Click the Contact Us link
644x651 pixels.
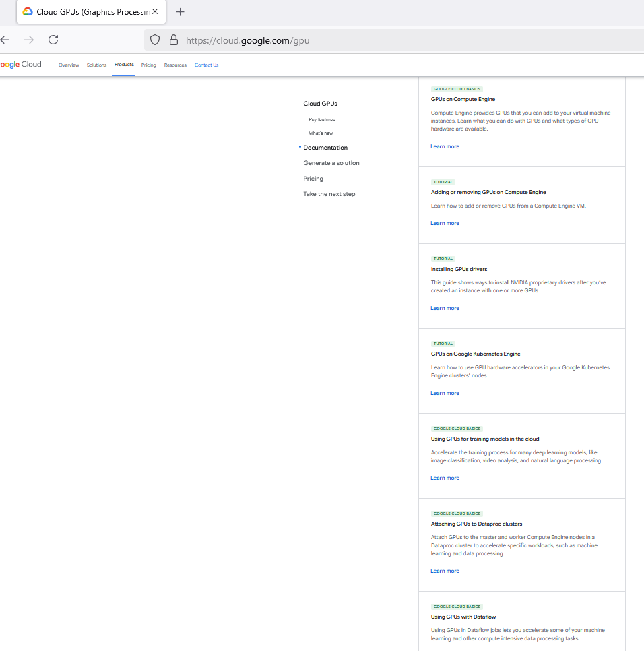pos(206,65)
